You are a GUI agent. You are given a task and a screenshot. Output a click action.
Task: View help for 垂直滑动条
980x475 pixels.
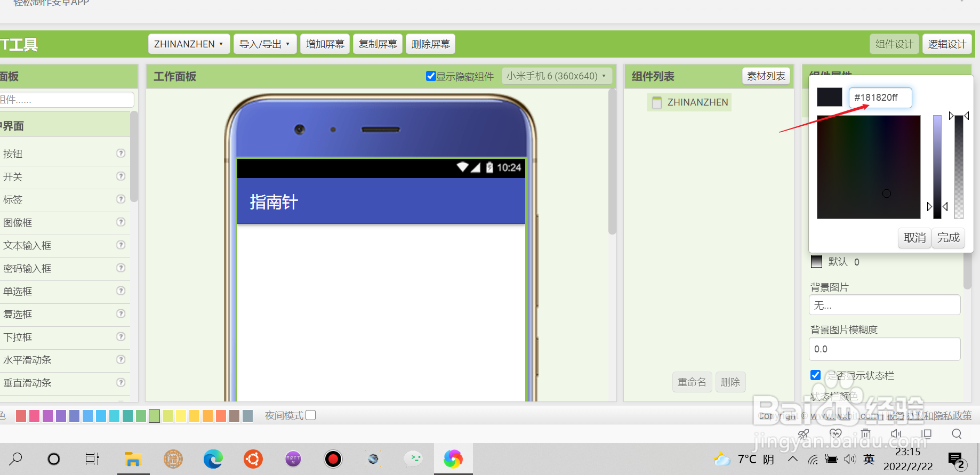coord(121,383)
